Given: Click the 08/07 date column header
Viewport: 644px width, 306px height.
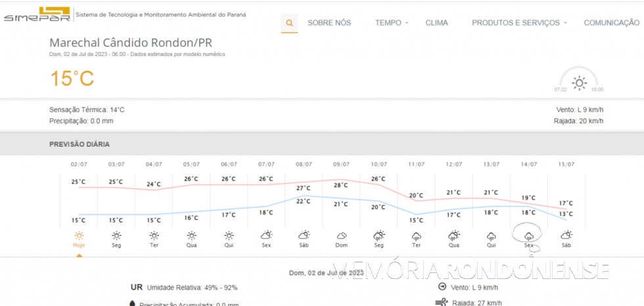Looking at the screenshot, I should (304, 164).
